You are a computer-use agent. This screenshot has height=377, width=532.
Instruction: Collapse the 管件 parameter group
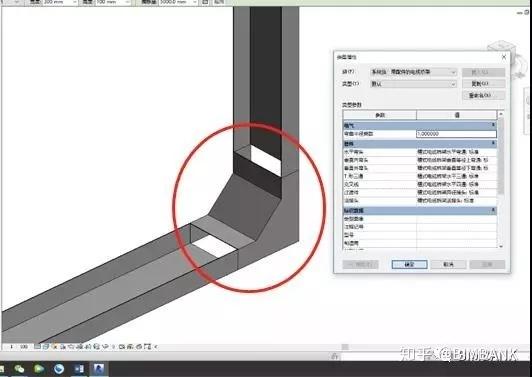point(493,144)
